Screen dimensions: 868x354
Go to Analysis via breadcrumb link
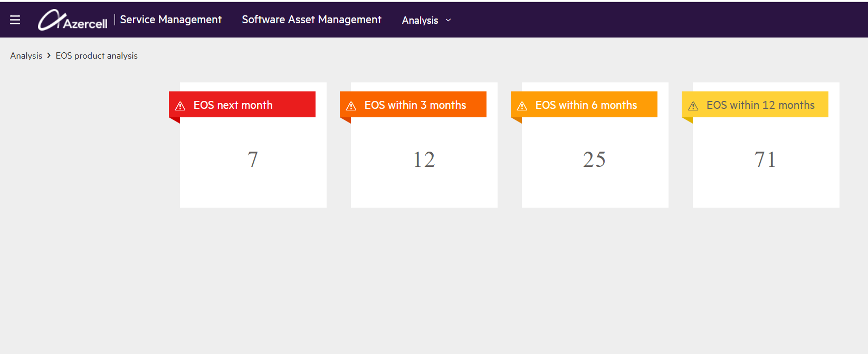[26, 55]
